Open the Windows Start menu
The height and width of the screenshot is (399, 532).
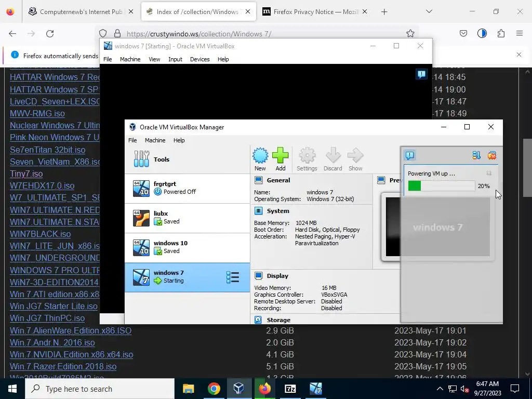click(x=12, y=389)
